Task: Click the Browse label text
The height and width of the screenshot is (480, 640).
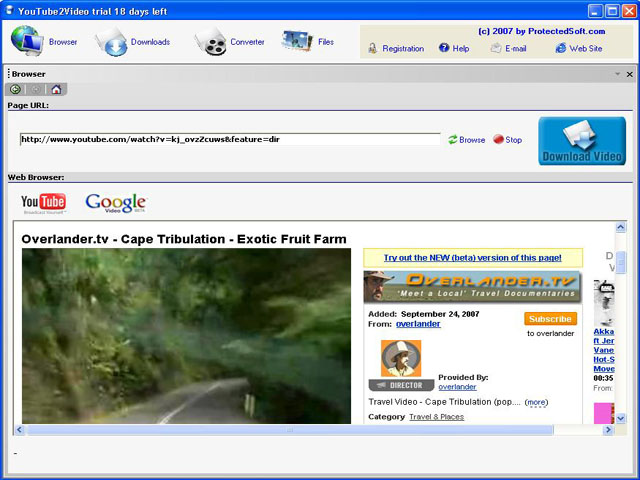Action: coord(472,140)
